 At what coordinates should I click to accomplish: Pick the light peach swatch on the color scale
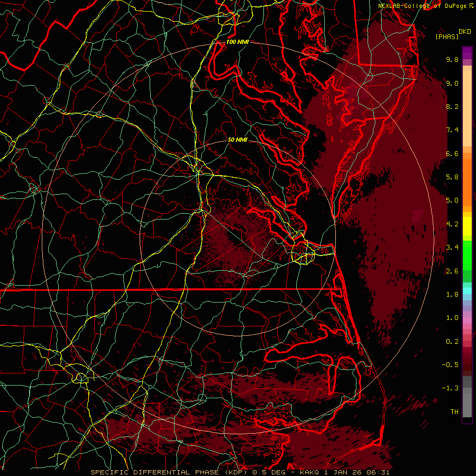point(467,109)
